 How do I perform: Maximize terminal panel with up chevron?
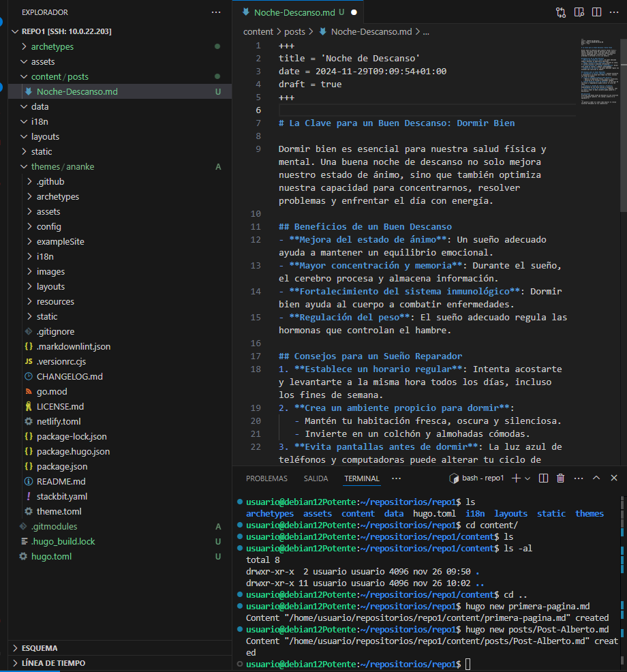(x=596, y=478)
